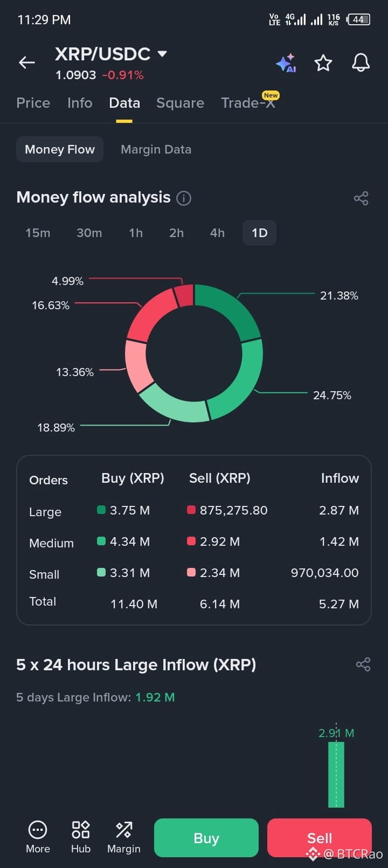Switch to the Margin Data toggle
Viewport: 388px width, 868px height.
156,149
